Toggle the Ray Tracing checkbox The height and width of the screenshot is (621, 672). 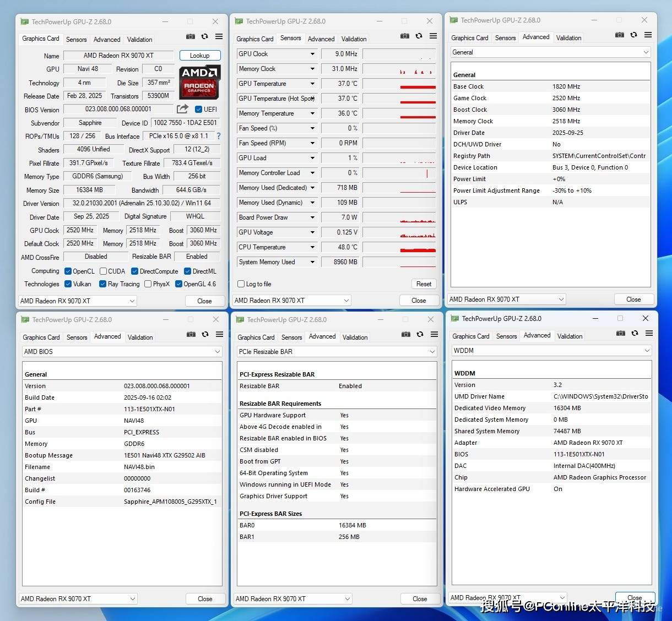click(x=103, y=284)
